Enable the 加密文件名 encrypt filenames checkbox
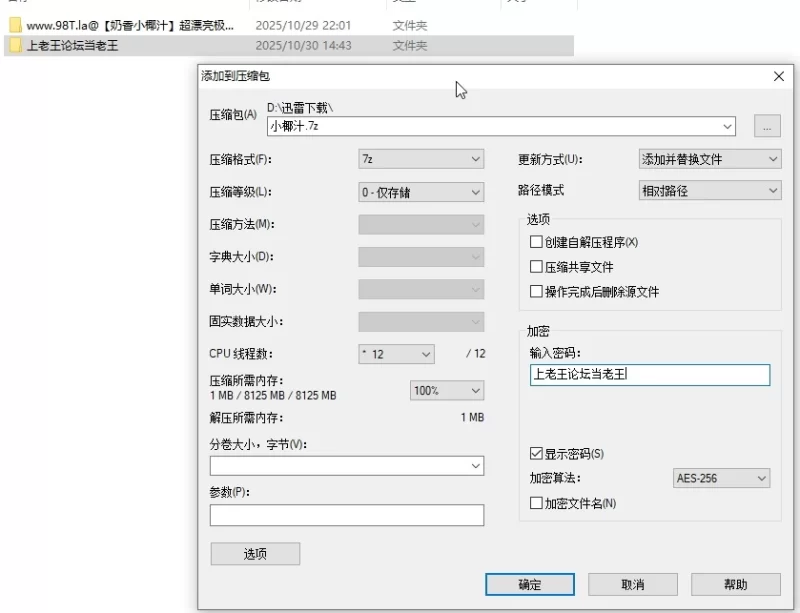The width and height of the screenshot is (800, 613). (x=536, y=503)
